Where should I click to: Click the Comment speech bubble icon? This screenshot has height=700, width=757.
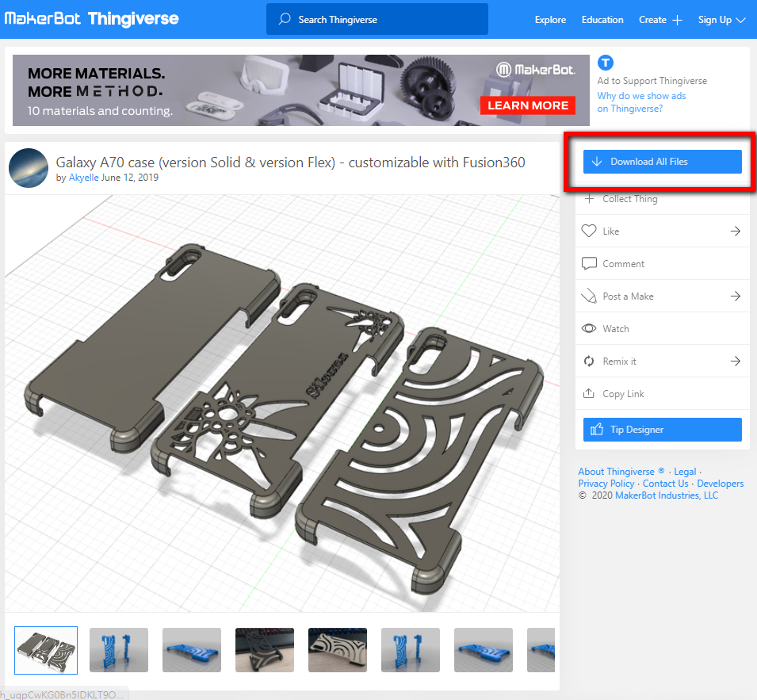click(589, 263)
